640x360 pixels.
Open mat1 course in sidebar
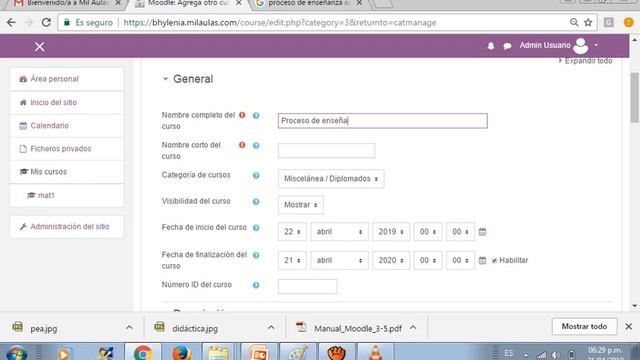(x=67, y=196)
